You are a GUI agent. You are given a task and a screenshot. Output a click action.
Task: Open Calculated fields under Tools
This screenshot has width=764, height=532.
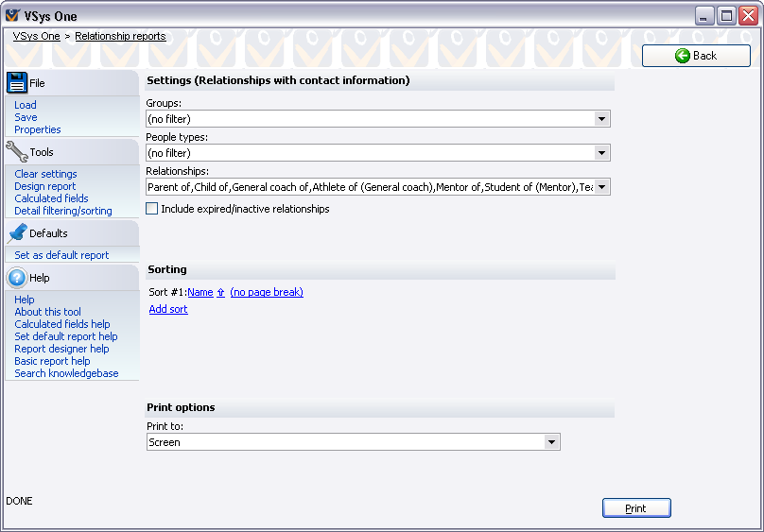tap(51, 198)
